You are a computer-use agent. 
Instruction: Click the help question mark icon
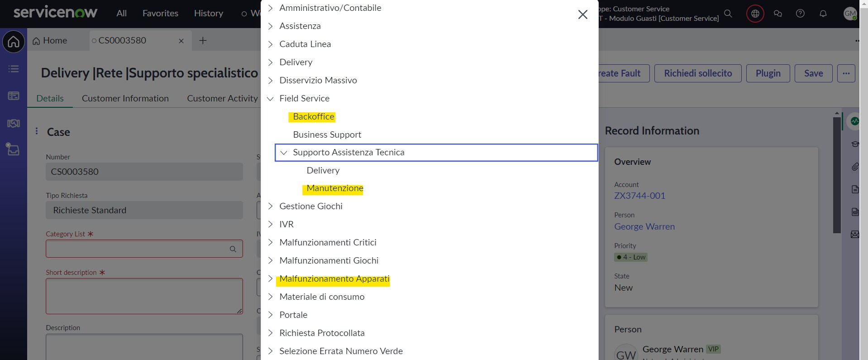click(x=800, y=14)
